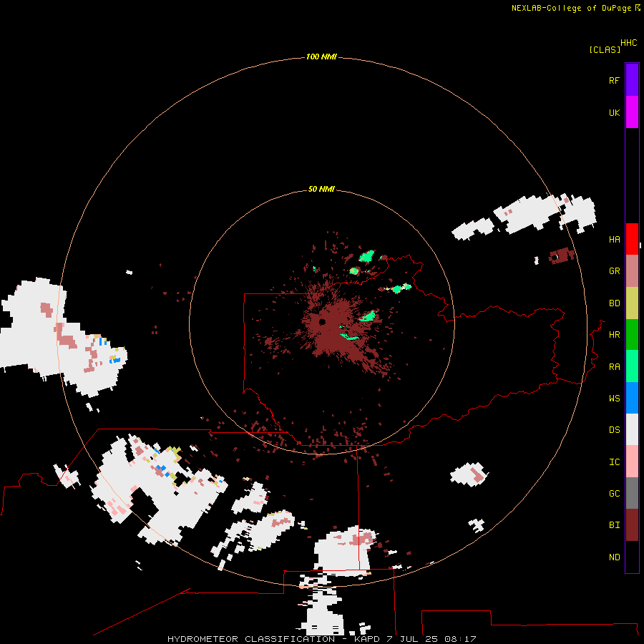This screenshot has height=644, width=644.
Task: Click the NEXLAB-College of DuPage credit text
Action: pyautogui.click(x=572, y=8)
